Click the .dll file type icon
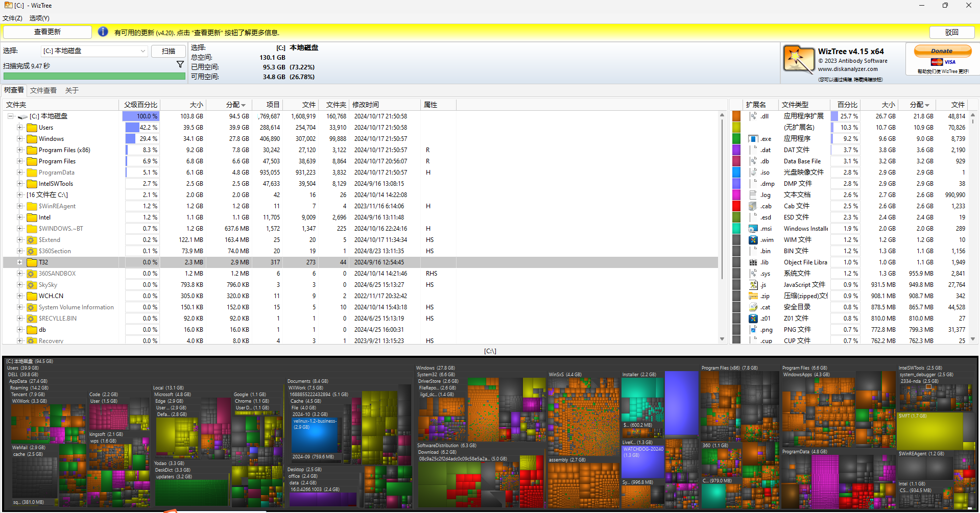This screenshot has height=513, width=980. pos(753,116)
